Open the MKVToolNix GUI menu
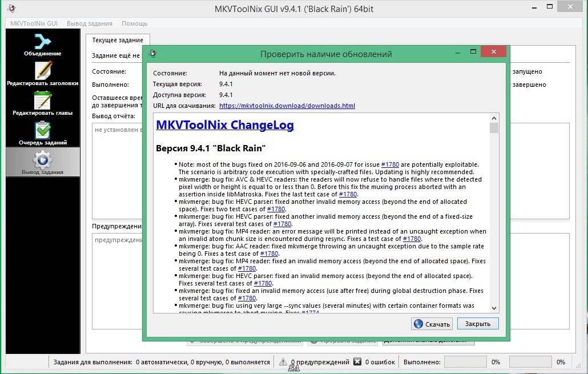 (34, 23)
